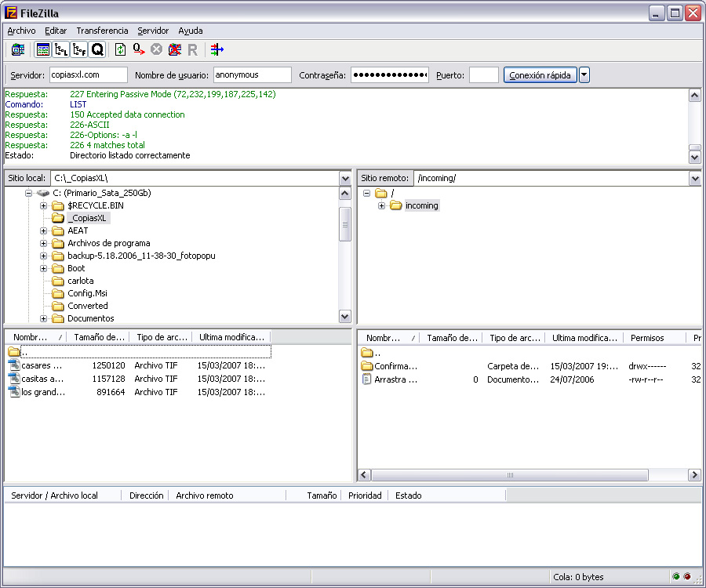Screen dimensions: 706x588
Task: Open the Archivo menu
Action: tap(21, 31)
